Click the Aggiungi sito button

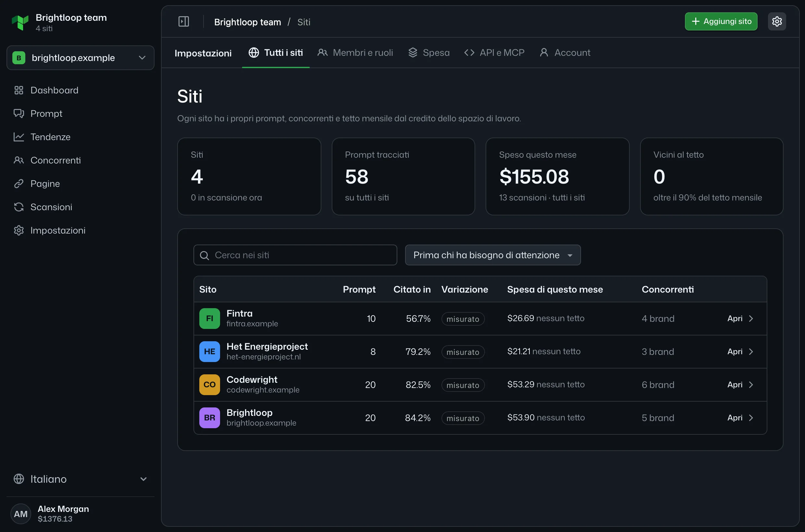[x=721, y=21]
